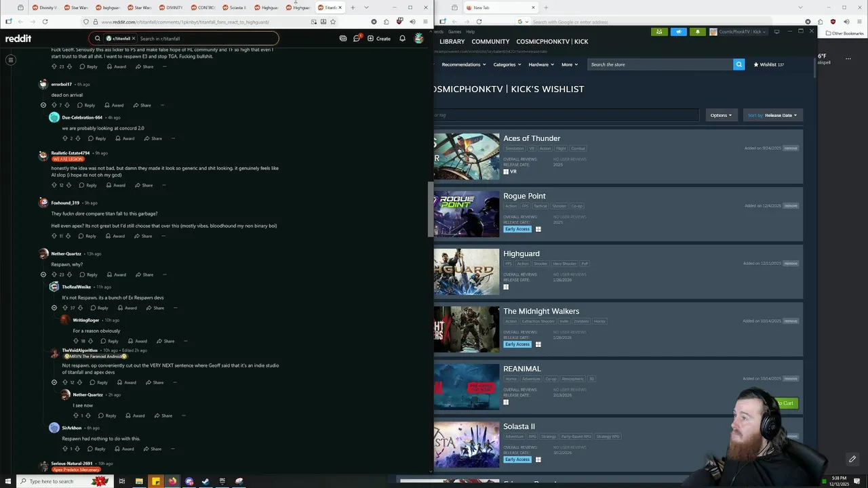Open Steam announcements megaphone icon
This screenshot has width=868, height=488.
tap(679, 32)
